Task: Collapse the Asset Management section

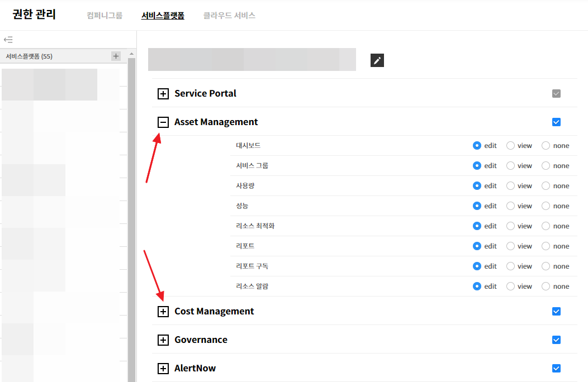Action: point(163,122)
